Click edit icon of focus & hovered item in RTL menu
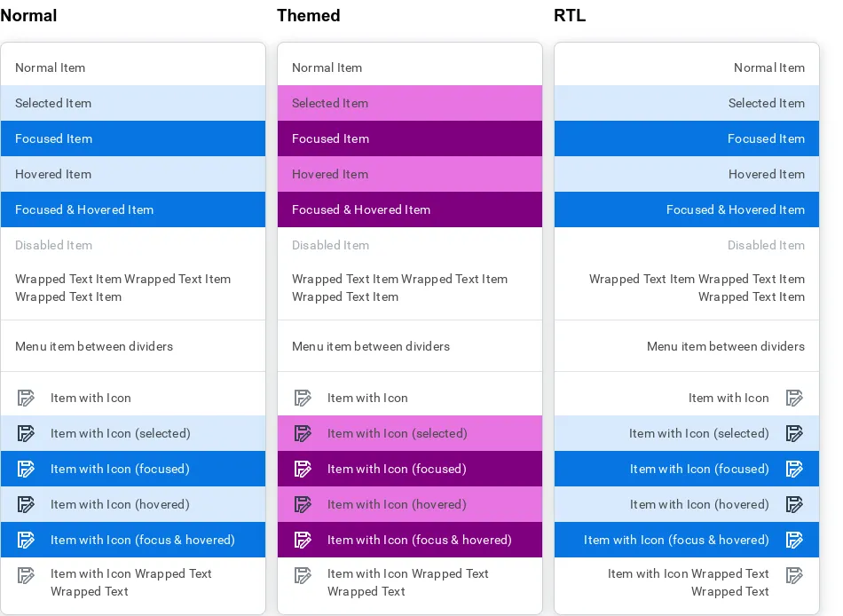843x616 pixels. point(794,541)
